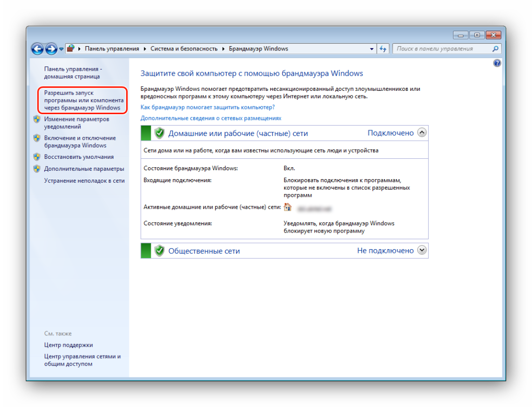Open Включение и отключение брандмауэра Windows
The height and width of the screenshot is (407, 532).
79,142
